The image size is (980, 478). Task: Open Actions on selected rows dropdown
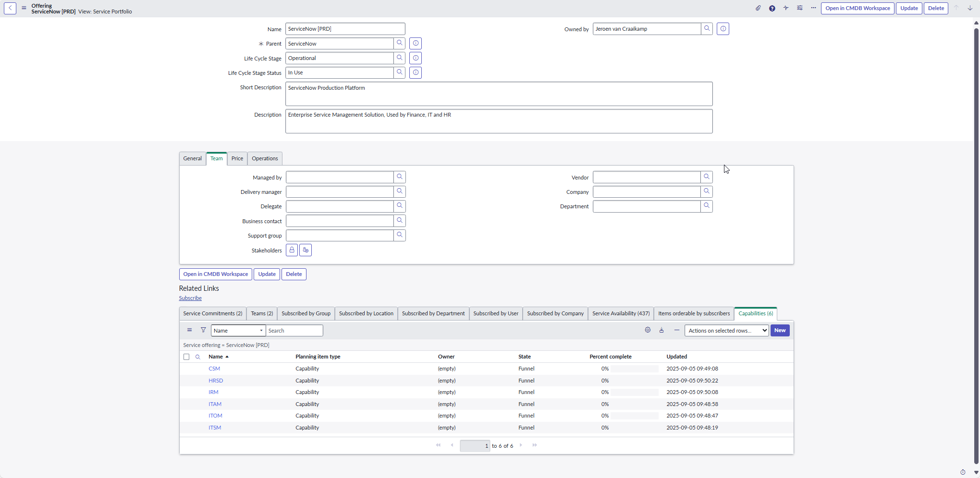[x=726, y=330]
